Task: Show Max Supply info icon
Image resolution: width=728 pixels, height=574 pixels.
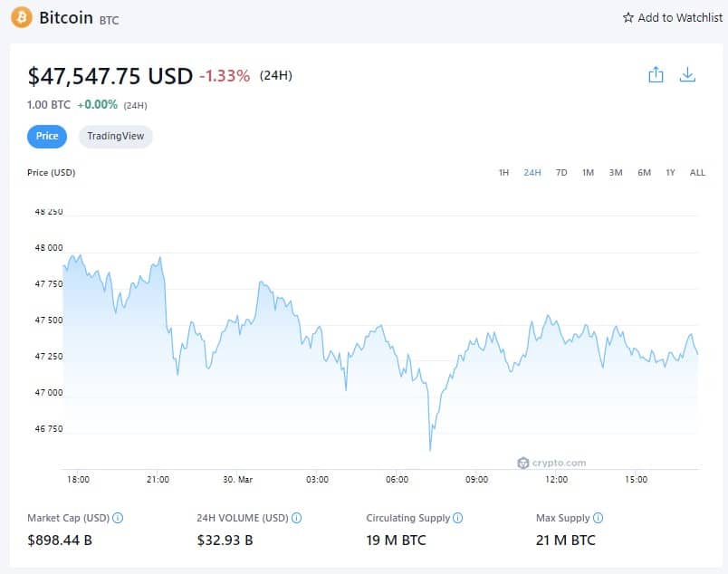Action: (x=598, y=519)
